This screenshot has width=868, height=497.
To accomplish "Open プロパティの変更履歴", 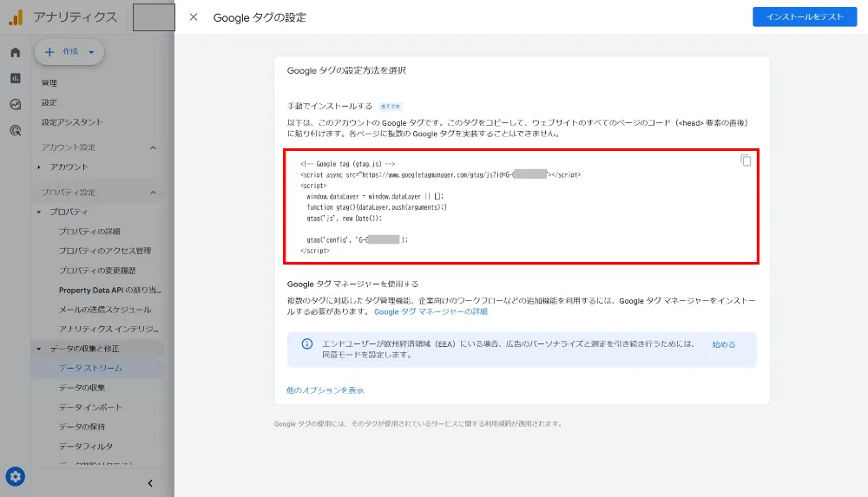I will pyautogui.click(x=97, y=271).
